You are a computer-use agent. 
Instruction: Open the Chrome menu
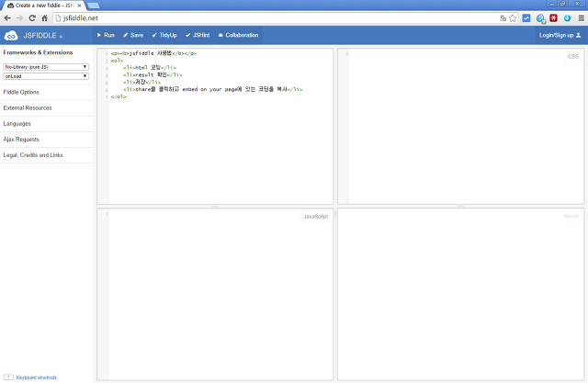point(582,18)
